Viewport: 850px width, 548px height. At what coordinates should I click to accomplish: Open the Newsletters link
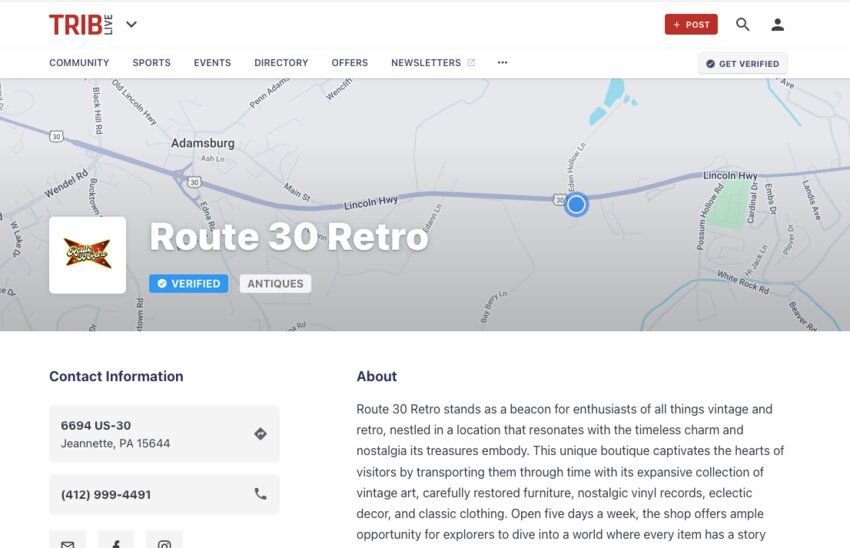click(x=426, y=63)
